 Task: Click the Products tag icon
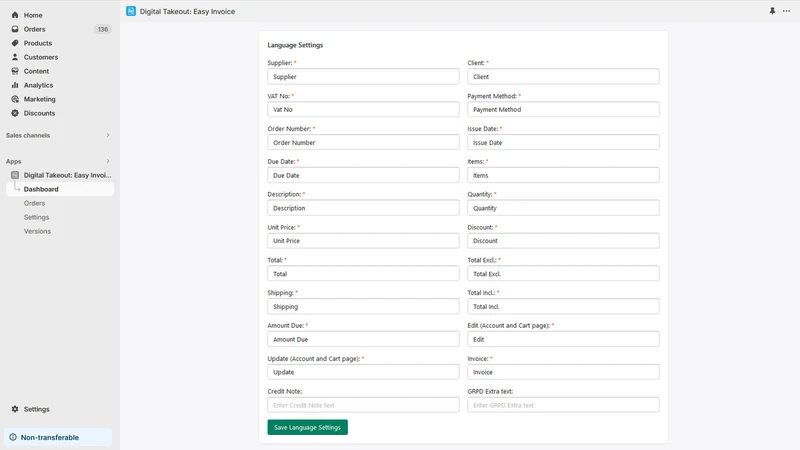(x=15, y=43)
